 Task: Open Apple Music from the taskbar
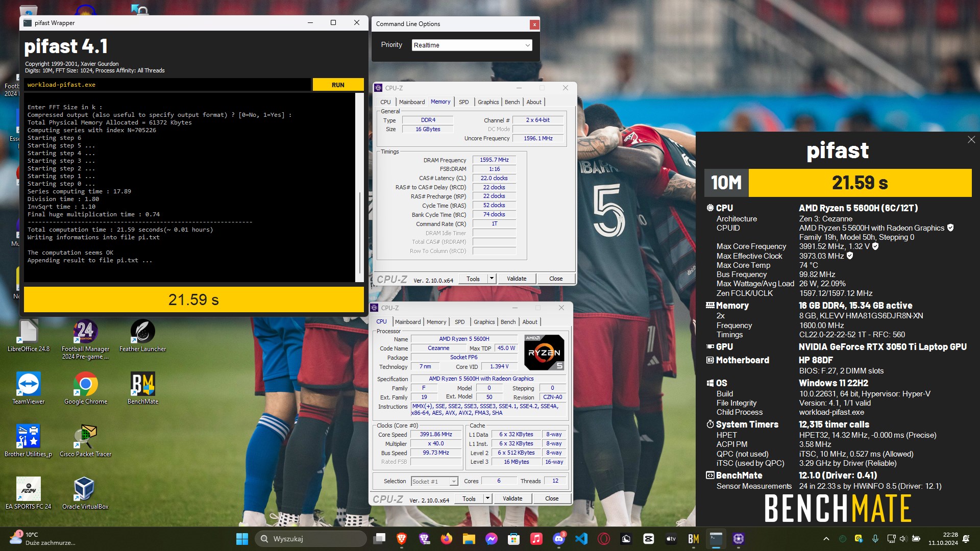click(x=536, y=539)
